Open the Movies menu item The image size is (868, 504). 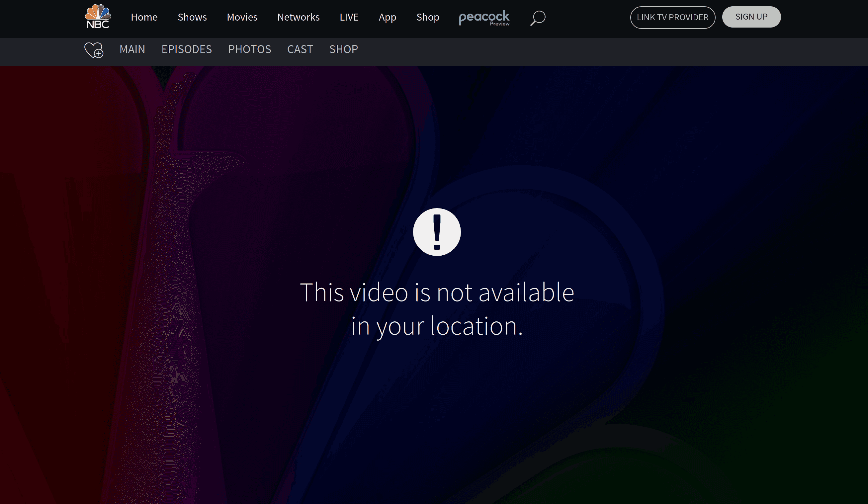pyautogui.click(x=242, y=17)
